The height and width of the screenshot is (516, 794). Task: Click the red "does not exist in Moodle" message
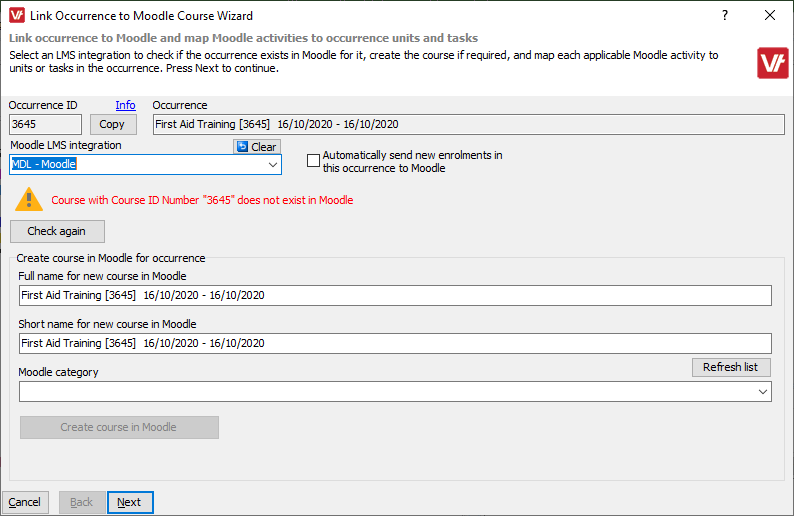(x=202, y=200)
